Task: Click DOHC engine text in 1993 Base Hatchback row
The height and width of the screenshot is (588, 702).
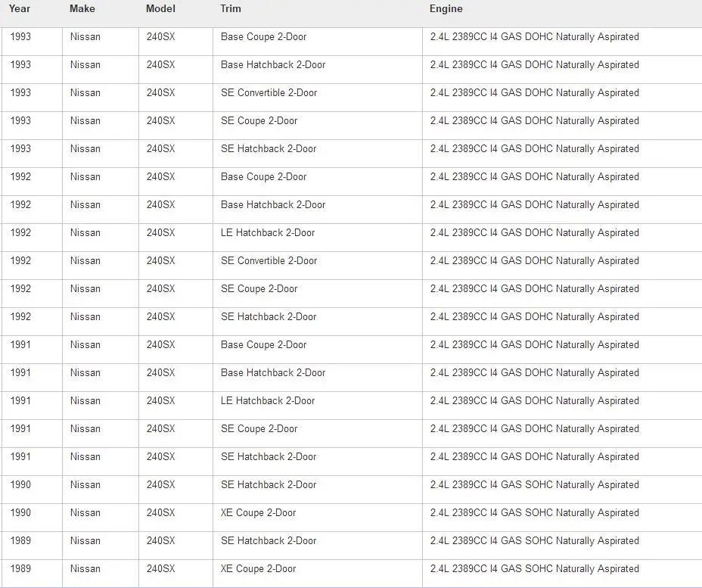Action: click(x=535, y=65)
